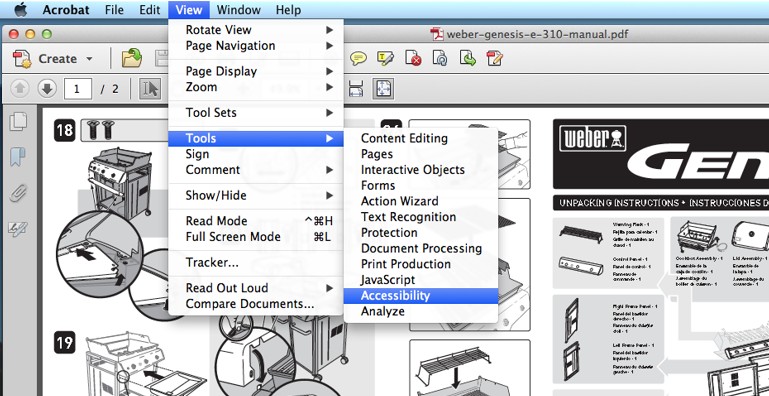This screenshot has width=769, height=396.
Task: Choose Text Recognition in Tools submenu
Action: click(421, 217)
